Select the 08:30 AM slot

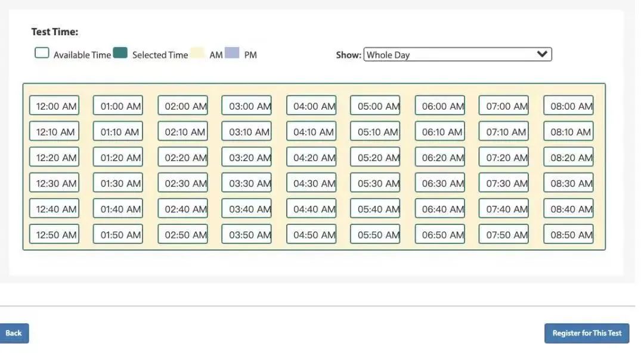pyautogui.click(x=568, y=183)
